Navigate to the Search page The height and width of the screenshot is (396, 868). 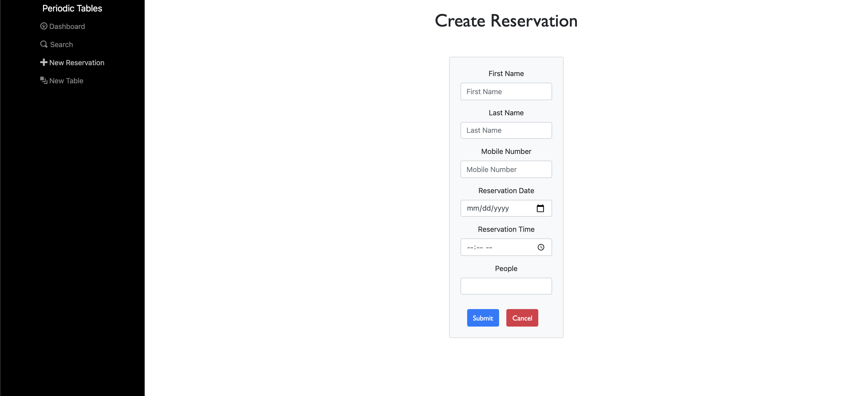tap(61, 44)
